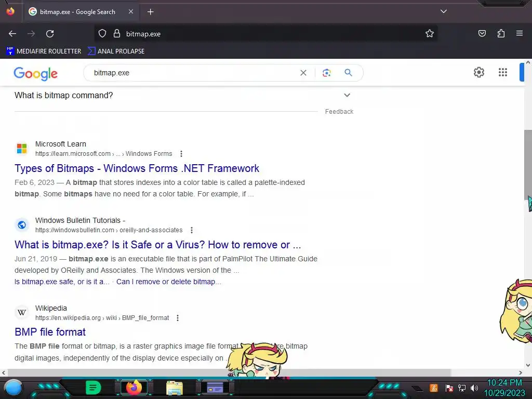Bookmark this page with the star icon

click(430, 34)
